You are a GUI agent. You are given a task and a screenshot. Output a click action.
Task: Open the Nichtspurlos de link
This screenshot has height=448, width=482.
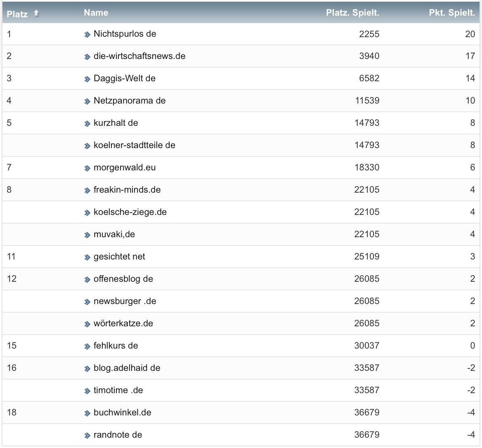tap(125, 34)
